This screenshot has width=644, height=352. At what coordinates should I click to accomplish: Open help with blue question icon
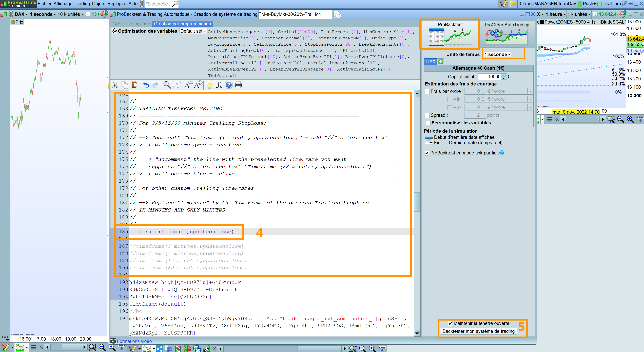(228, 85)
